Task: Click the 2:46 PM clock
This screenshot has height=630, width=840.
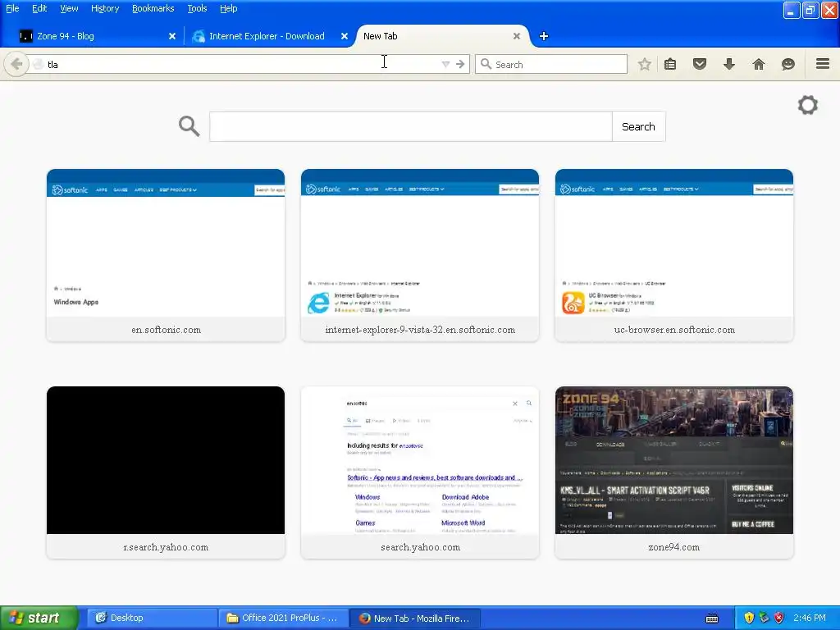Action: [810, 618]
